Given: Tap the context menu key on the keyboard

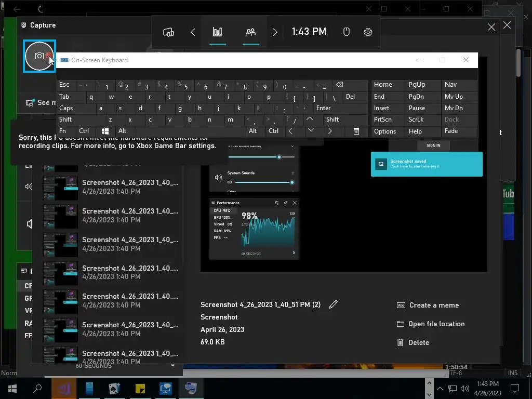Looking at the screenshot, I should point(356,131).
